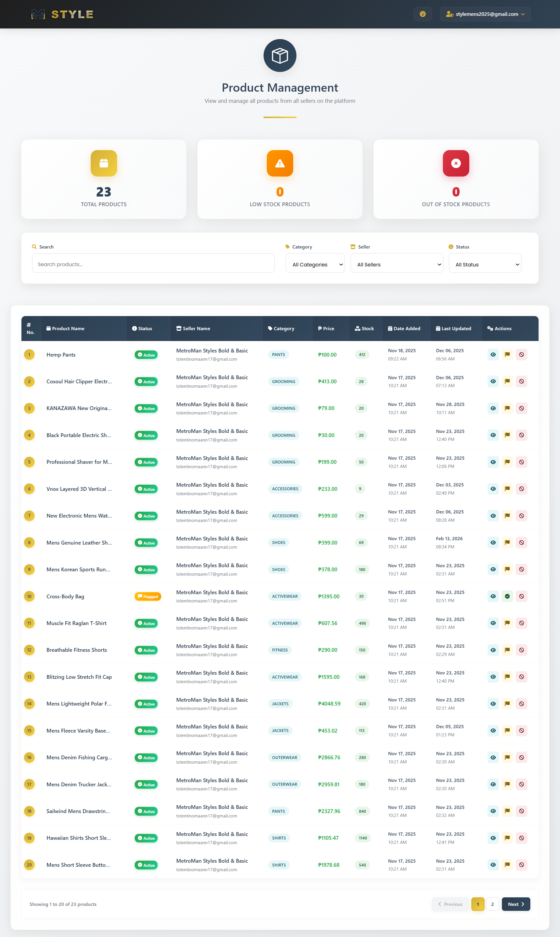Flag the Cosoul Hair Clipper product
This screenshot has width=560, height=937.
click(x=507, y=382)
